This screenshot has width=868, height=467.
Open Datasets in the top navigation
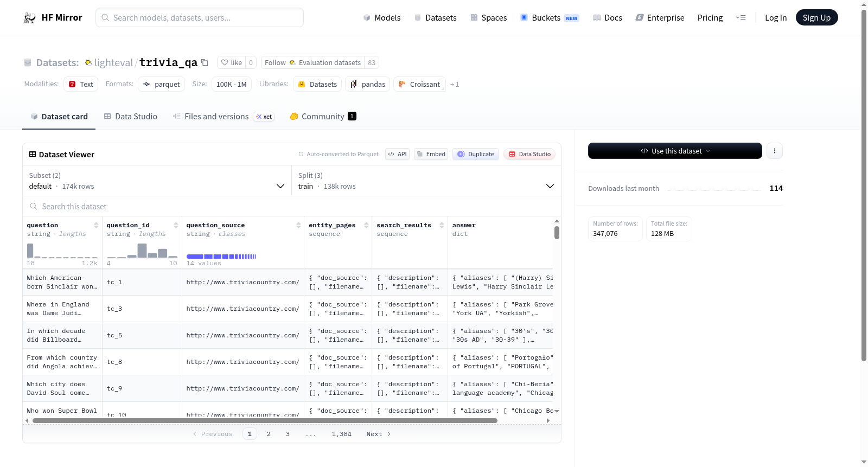click(435, 18)
